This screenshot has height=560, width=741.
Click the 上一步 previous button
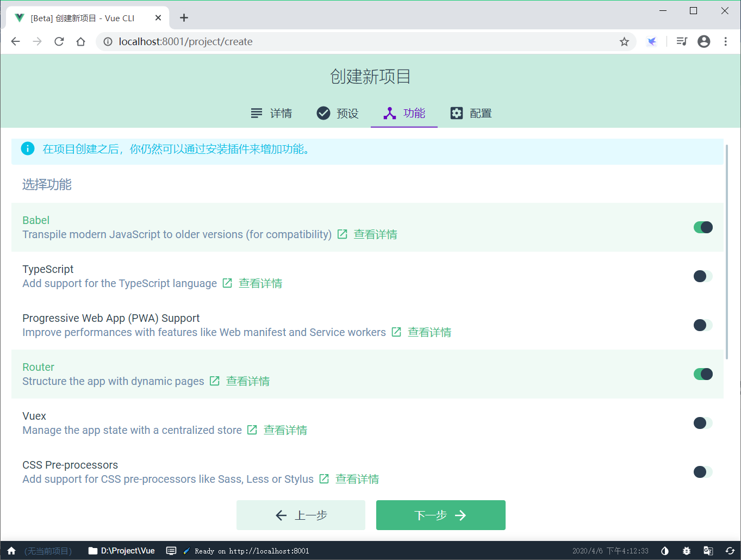pos(301,515)
